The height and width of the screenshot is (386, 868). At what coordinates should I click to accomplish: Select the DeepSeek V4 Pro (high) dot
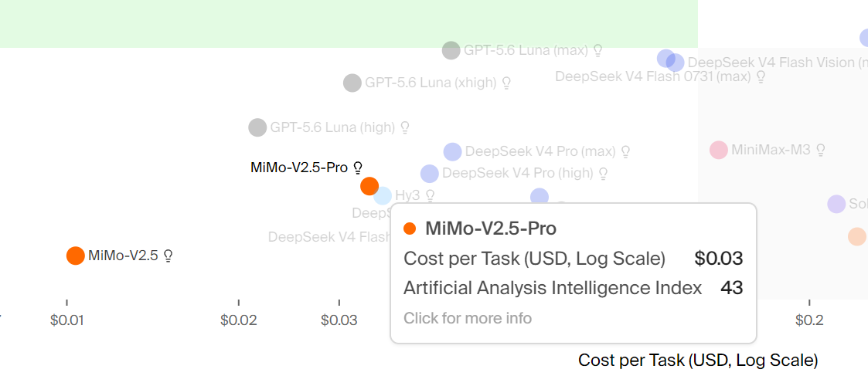430,173
